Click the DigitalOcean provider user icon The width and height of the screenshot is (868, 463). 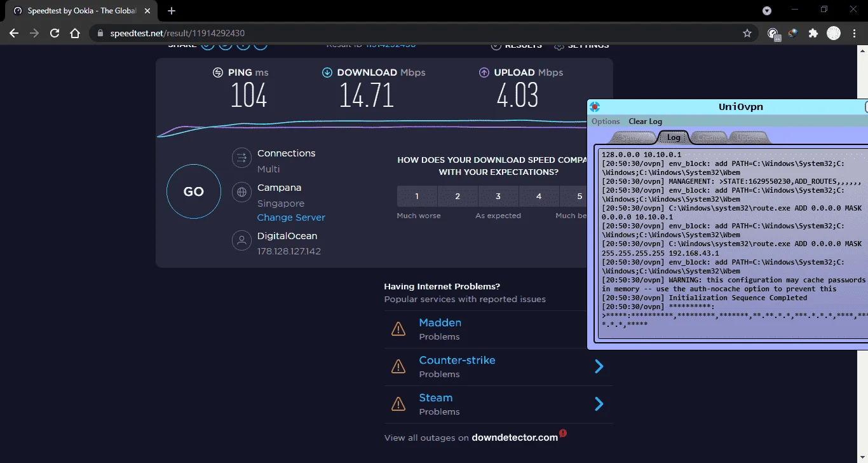tap(241, 240)
